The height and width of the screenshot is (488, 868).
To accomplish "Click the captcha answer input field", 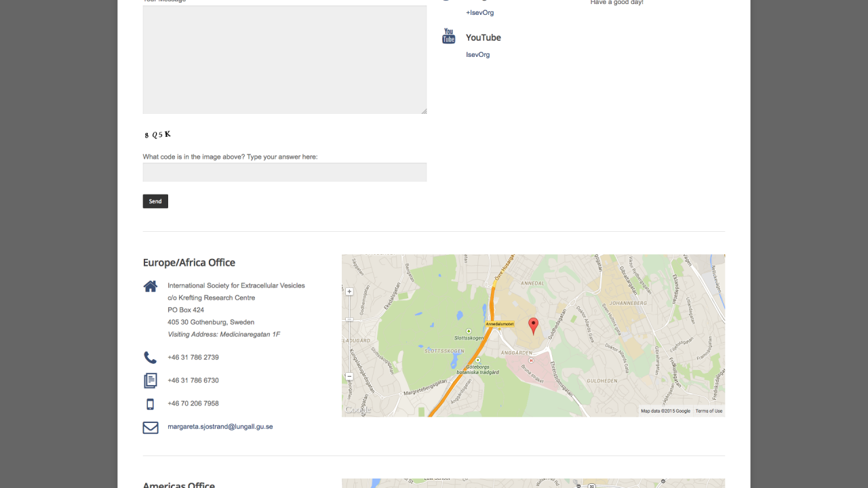I will [x=284, y=172].
